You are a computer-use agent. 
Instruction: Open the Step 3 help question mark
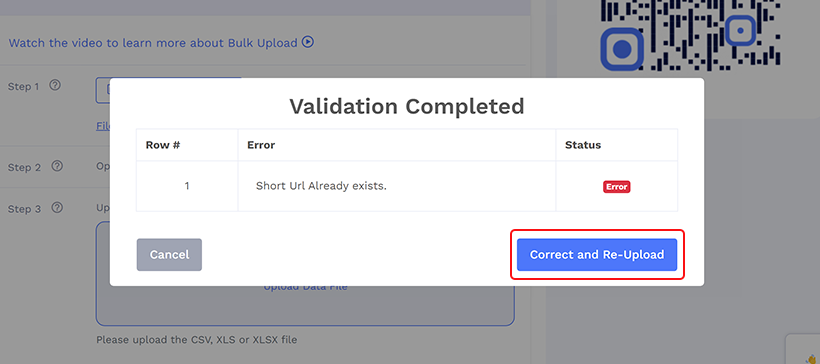click(57, 208)
